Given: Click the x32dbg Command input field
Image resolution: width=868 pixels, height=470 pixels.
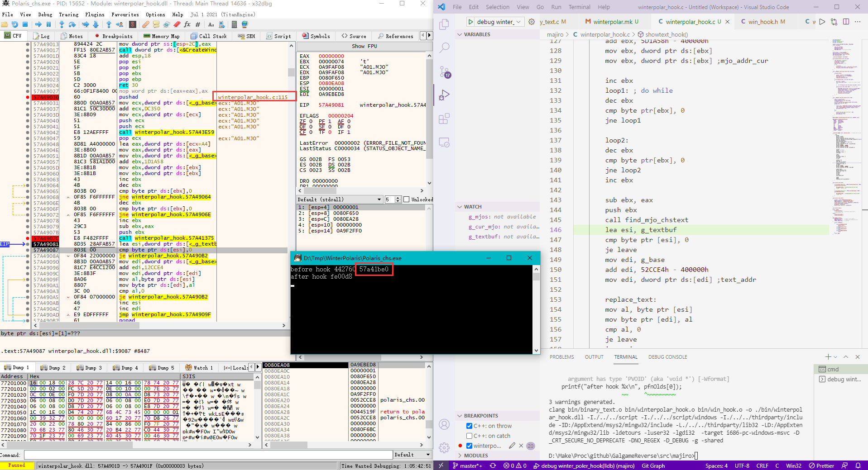Looking at the screenshot, I should (208, 455).
